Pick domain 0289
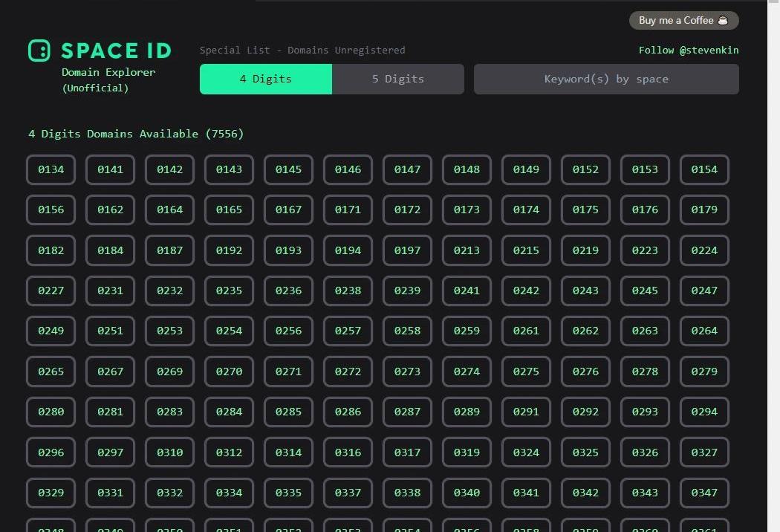The height and width of the screenshot is (532, 780). click(467, 412)
